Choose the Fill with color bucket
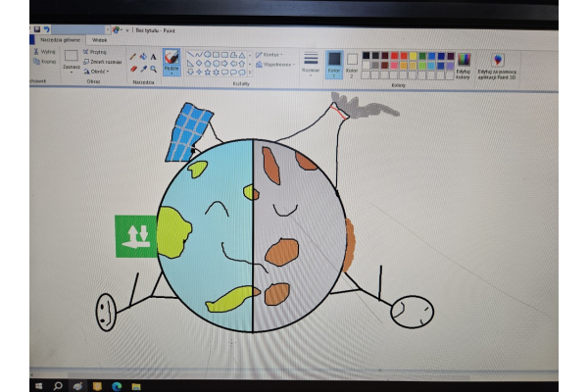Viewport: 588px width, 392px height. [x=143, y=57]
